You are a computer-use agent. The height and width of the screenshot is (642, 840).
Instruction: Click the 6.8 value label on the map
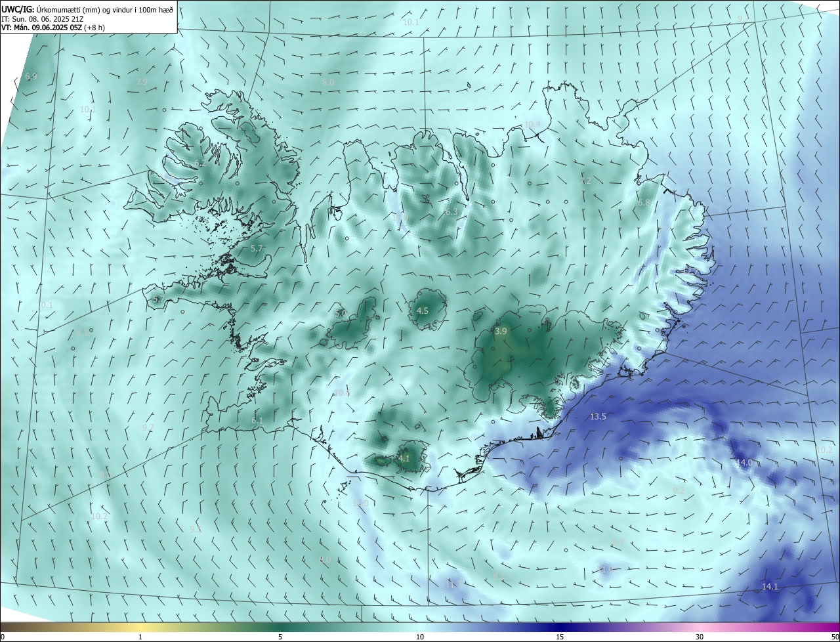644,203
